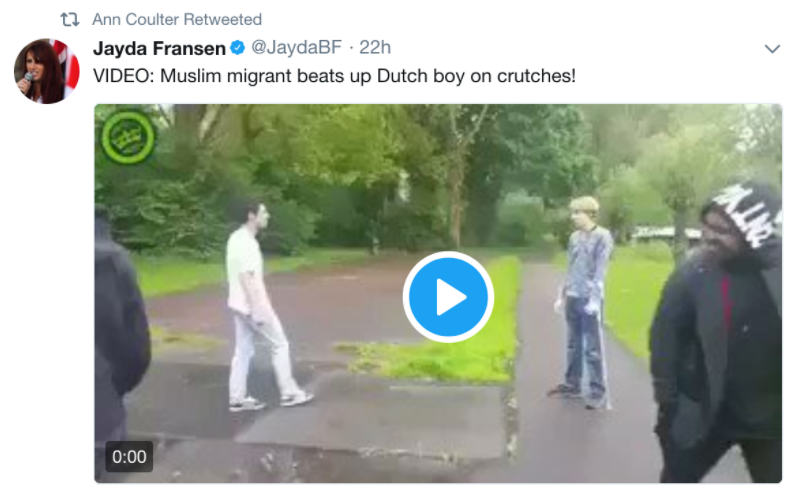Click the blue verified checkmark badge
The height and width of the screenshot is (495, 795).
coord(237,48)
